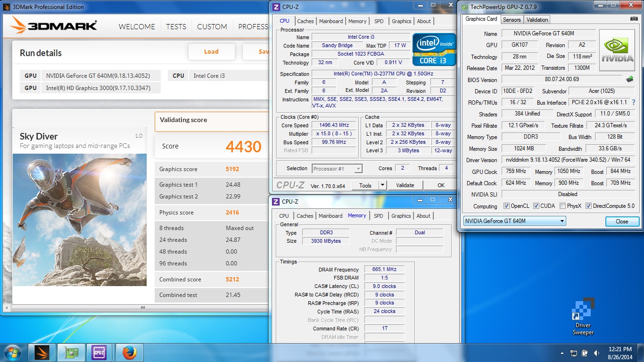The width and height of the screenshot is (644, 362).
Task: Click the Load button in Run details
Action: tap(211, 52)
